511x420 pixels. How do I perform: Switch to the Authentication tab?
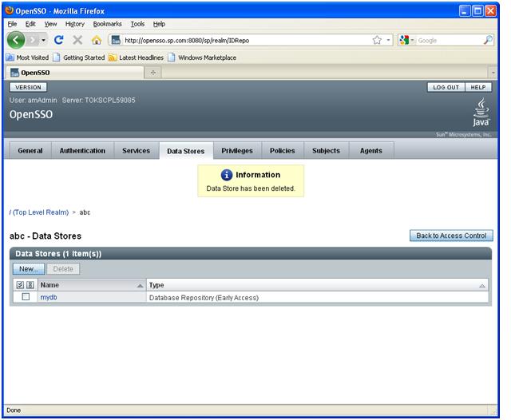tap(82, 151)
